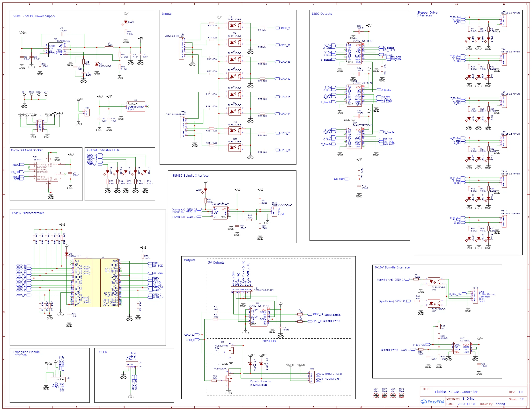Click the '(Spindle PWM)' label beside U17
532x411 pixels.
(x=389, y=350)
